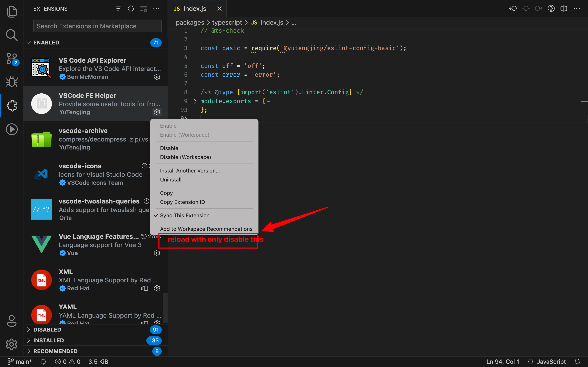The image size is (588, 367).
Task: Open the Source Control view showing 2 changes
Action: (x=12, y=59)
